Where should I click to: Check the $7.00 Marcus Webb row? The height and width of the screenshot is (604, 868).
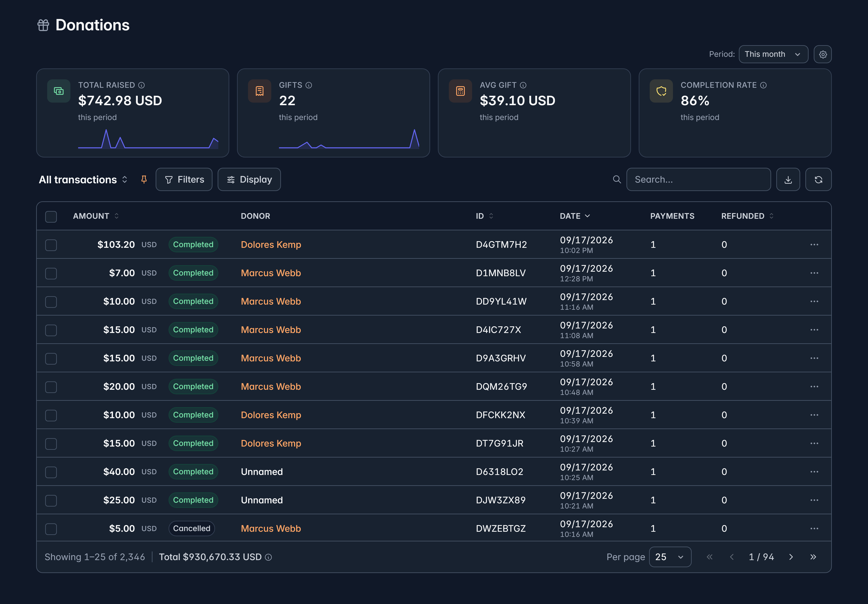pyautogui.click(x=51, y=273)
